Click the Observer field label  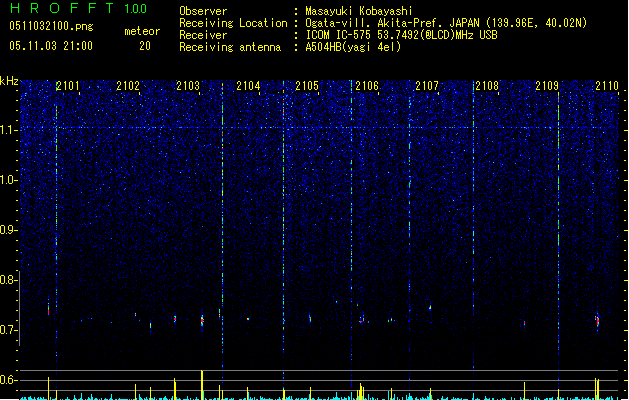pos(203,11)
